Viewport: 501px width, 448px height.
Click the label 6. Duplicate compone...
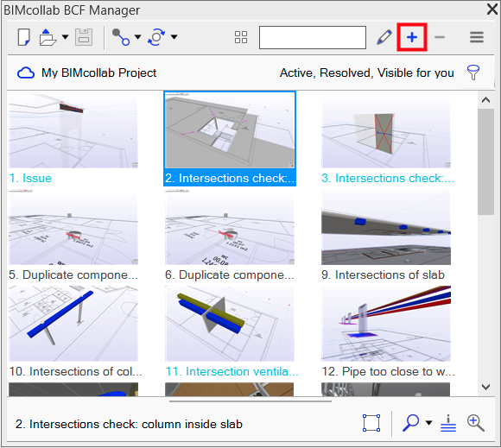(230, 274)
